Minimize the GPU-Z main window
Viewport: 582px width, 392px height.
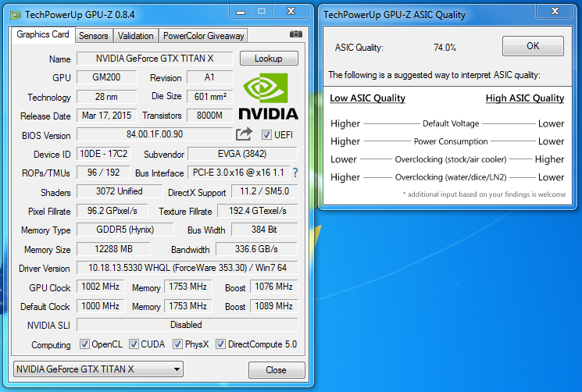pyautogui.click(x=241, y=12)
